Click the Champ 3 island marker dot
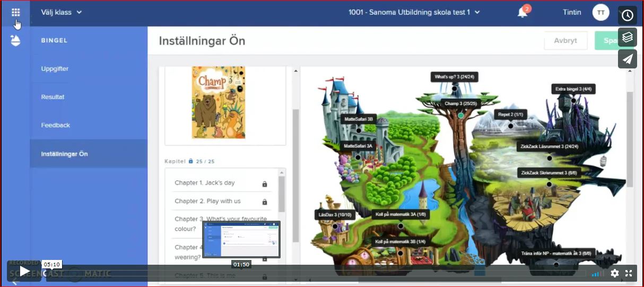644x287 pixels. pyautogui.click(x=460, y=115)
